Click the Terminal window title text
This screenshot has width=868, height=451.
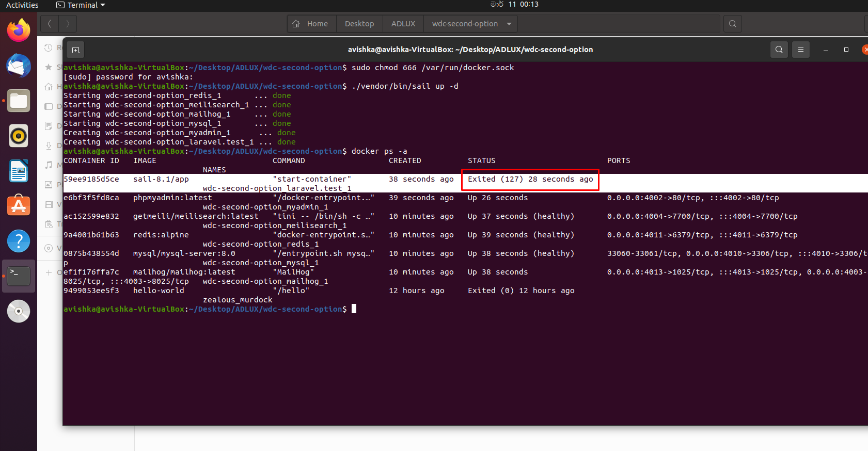470,50
